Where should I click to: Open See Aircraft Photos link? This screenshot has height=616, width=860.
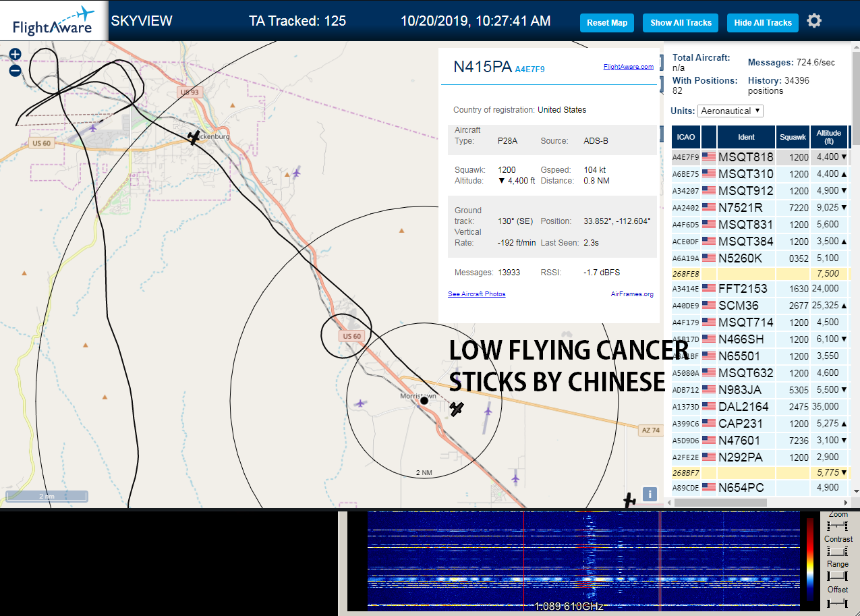click(x=476, y=294)
